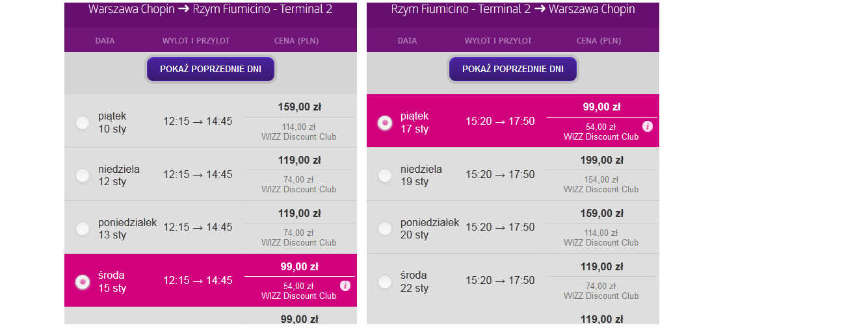Click DATA column header in outbound table
Viewport: 868px width, 332px height.
click(x=105, y=40)
